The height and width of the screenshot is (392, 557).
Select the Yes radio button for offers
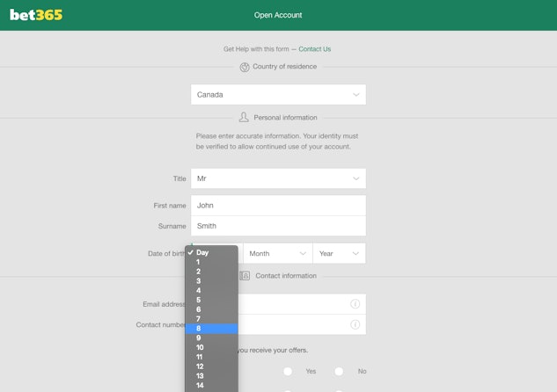[289, 372]
